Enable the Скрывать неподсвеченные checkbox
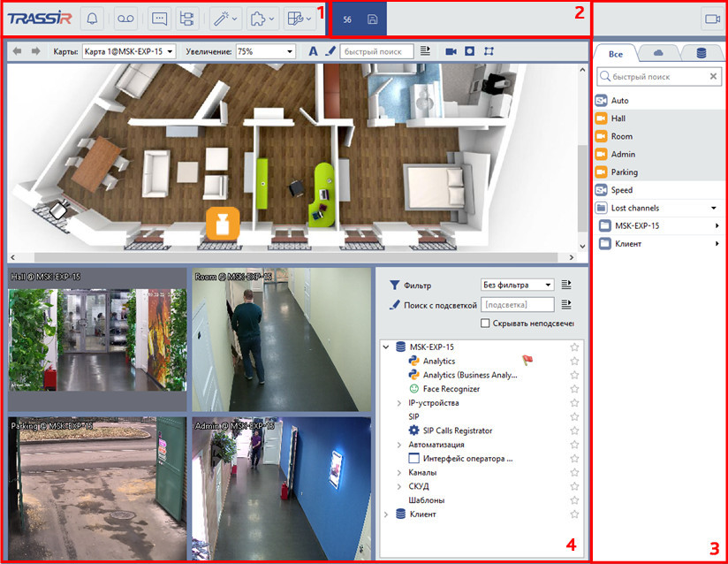Viewport: 728px width, 564px height. point(485,324)
